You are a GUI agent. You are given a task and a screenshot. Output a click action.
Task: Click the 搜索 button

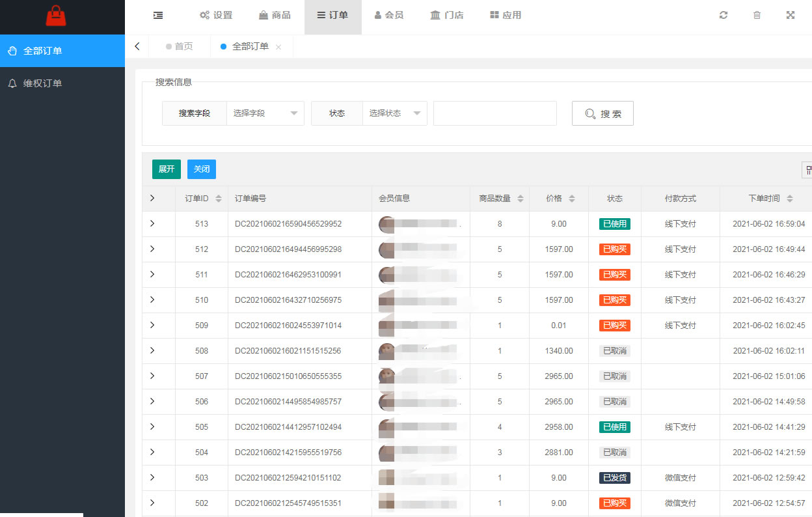tap(602, 113)
